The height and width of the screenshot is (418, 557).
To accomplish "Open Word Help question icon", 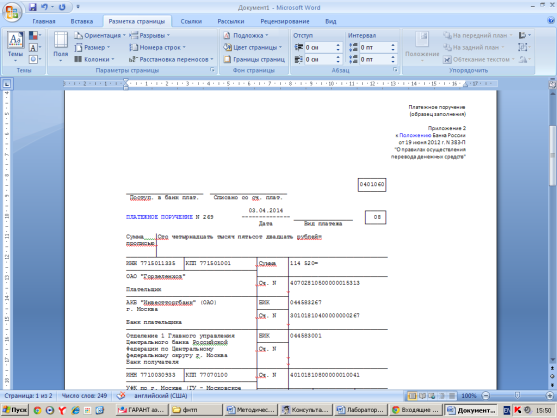I will point(551,21).
